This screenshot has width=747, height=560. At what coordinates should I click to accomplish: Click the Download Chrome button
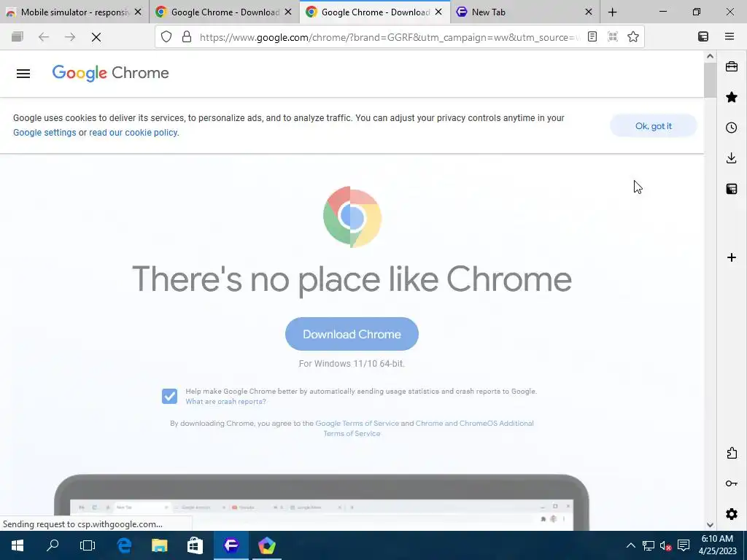(352, 334)
